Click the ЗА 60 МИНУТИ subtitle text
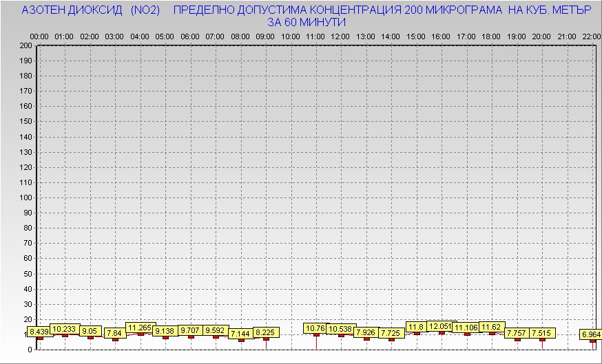The height and width of the screenshot is (364, 602). pos(307,22)
